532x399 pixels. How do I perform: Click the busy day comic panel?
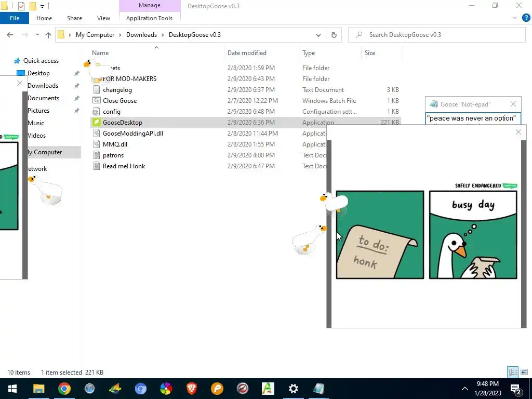pos(473,235)
